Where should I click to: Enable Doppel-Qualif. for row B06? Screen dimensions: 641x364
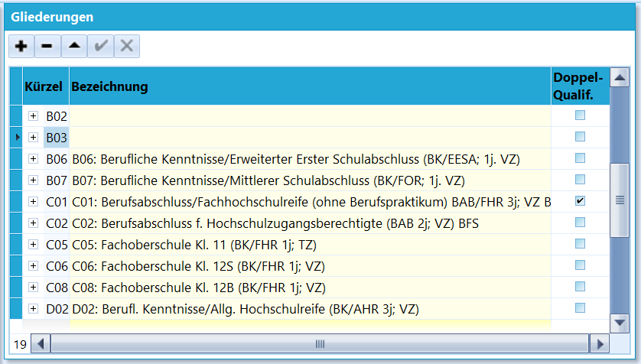coord(580,158)
